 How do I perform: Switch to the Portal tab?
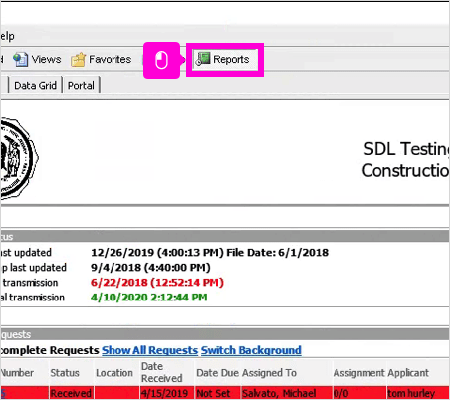coord(81,85)
